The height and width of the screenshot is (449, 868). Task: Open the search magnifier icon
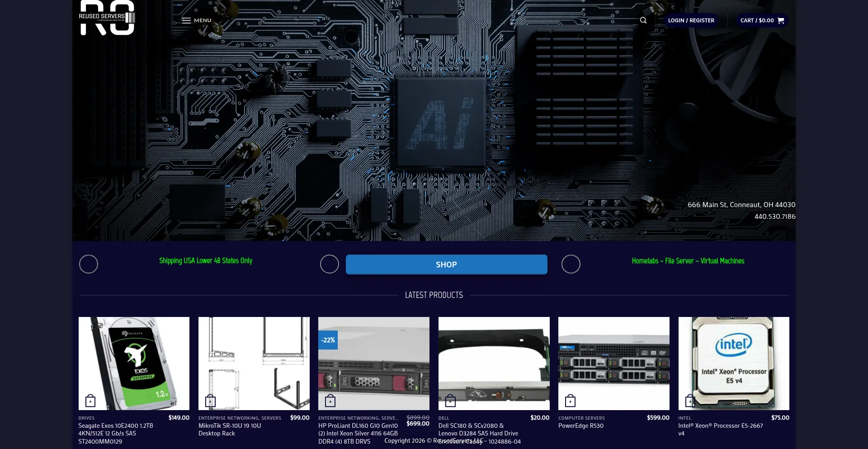[643, 20]
